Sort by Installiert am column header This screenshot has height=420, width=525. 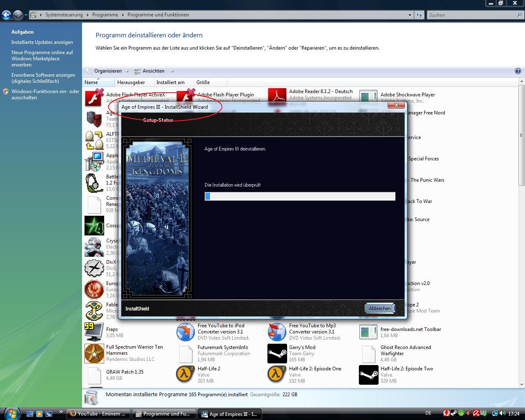tap(173, 82)
